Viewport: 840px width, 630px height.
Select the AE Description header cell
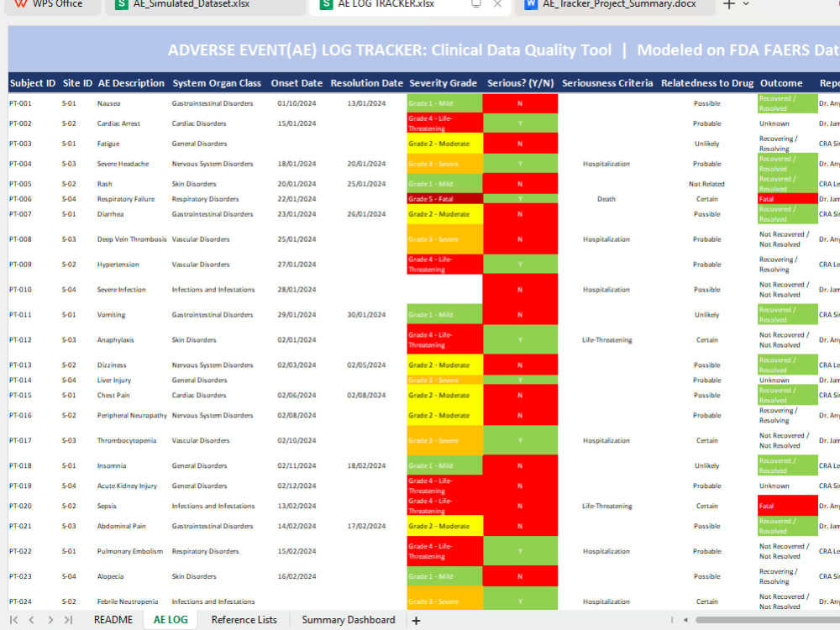131,83
